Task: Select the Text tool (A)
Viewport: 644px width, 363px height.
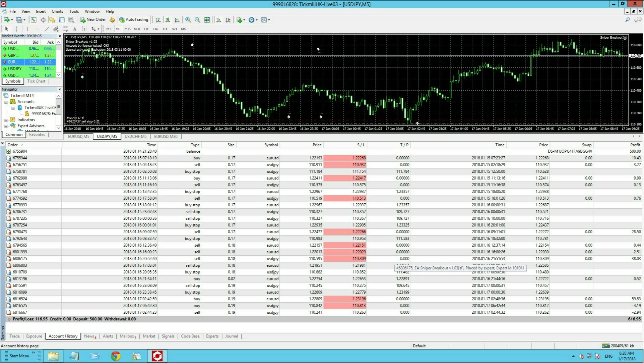Action: (74, 29)
